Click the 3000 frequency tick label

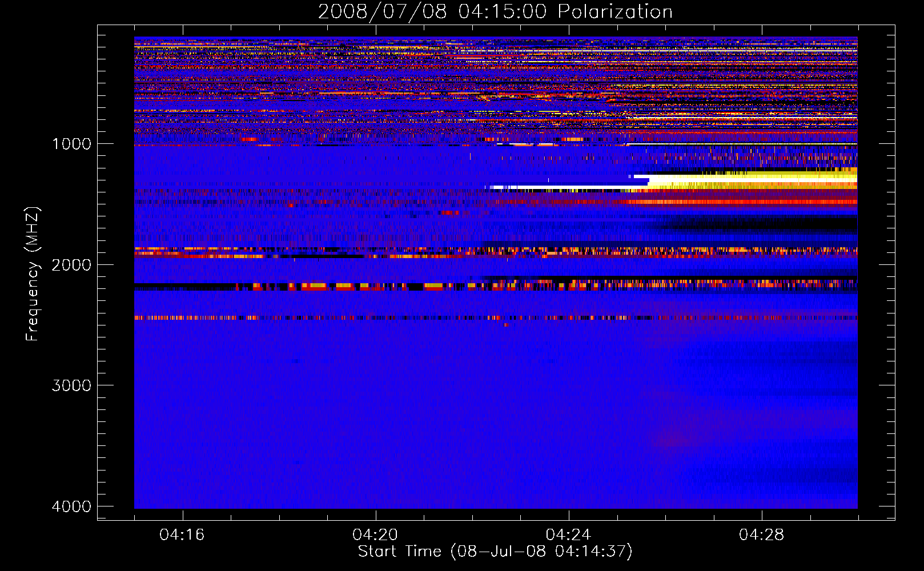point(71,385)
